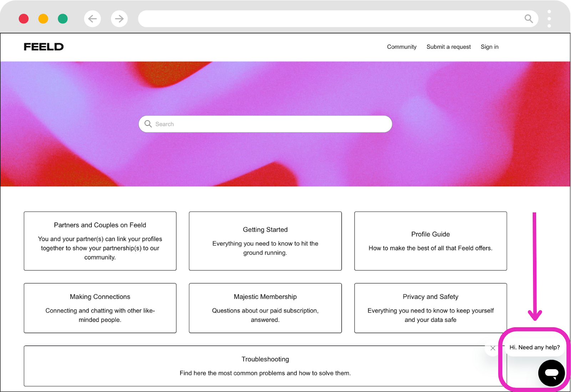Click the green window dot

[x=63, y=19]
